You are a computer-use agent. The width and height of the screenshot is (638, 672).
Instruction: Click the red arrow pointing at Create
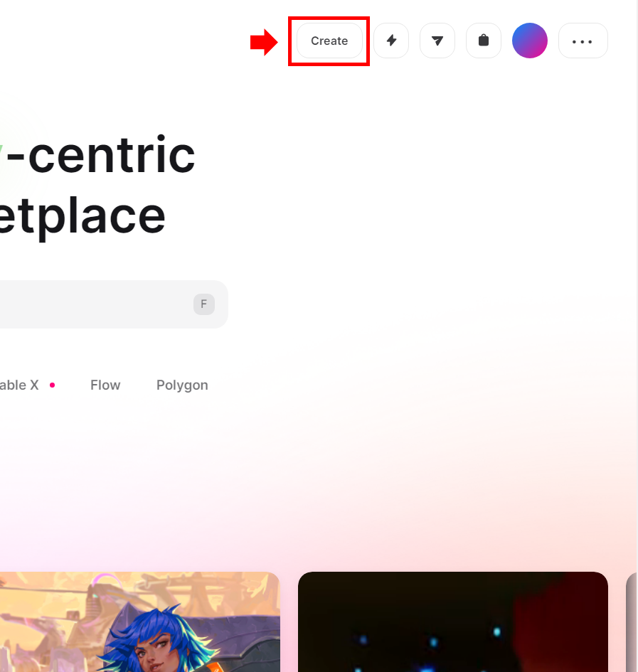click(x=264, y=42)
